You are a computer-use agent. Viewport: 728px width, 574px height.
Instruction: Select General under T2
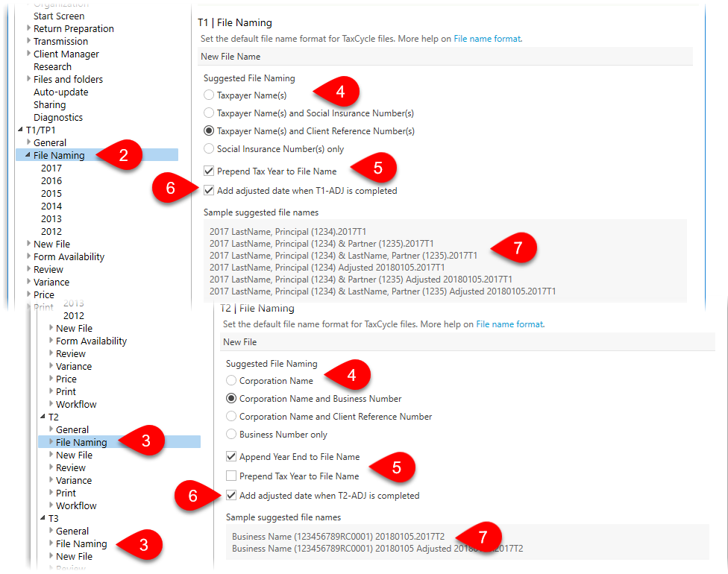pos(72,429)
